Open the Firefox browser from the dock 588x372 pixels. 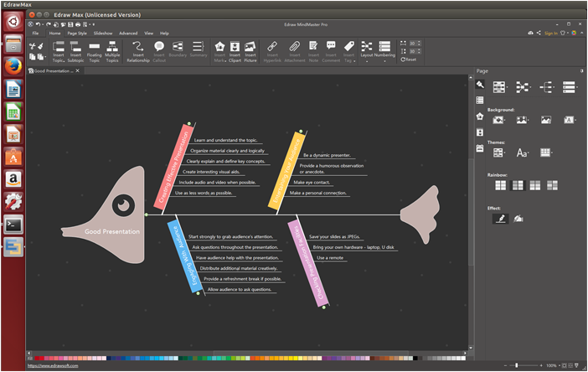13,66
